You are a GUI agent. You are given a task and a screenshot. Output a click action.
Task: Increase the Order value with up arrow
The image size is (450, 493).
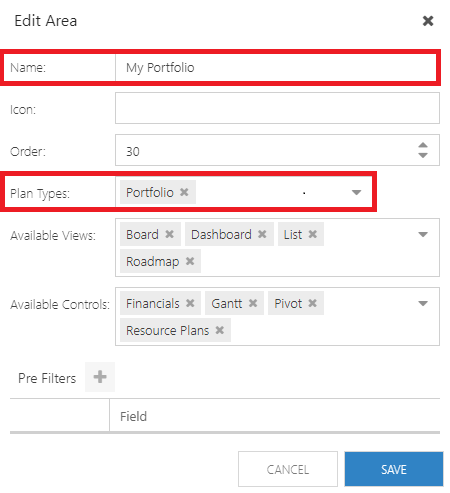(x=423, y=145)
